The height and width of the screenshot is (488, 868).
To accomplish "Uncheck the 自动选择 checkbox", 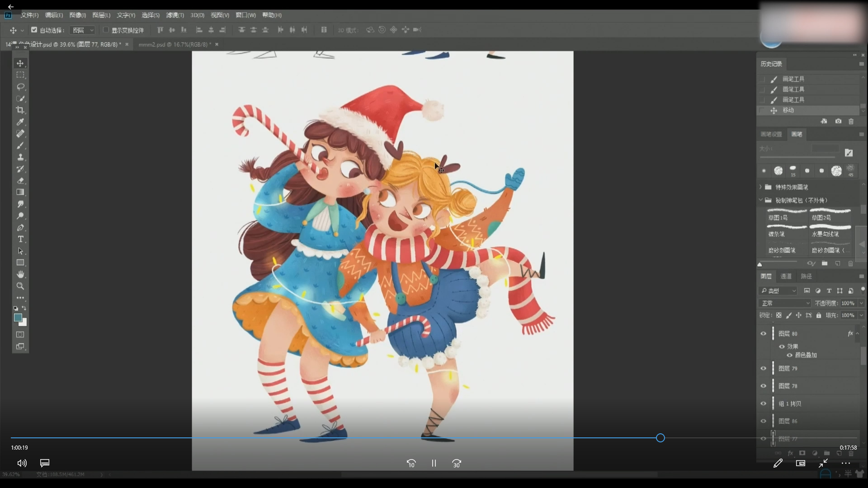I will 34,30.
